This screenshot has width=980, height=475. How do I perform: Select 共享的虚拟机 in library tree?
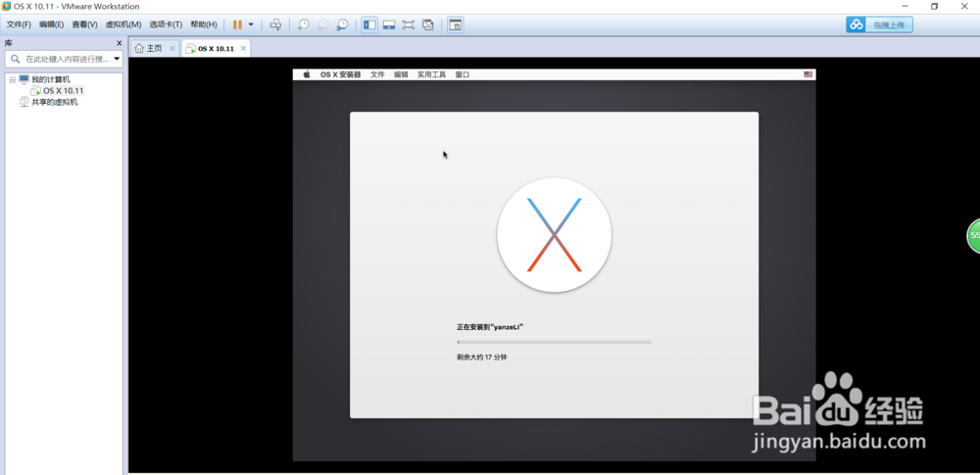(x=54, y=102)
